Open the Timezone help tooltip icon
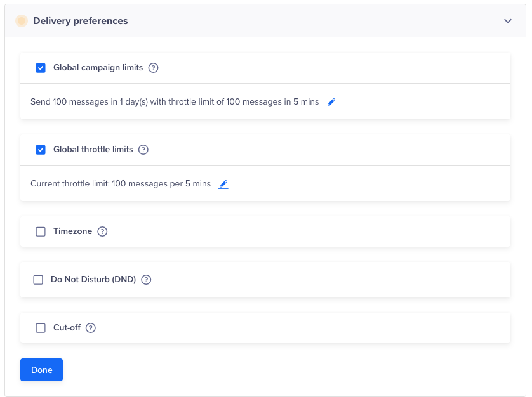Image resolution: width=532 pixels, height=397 pixels. [103, 231]
